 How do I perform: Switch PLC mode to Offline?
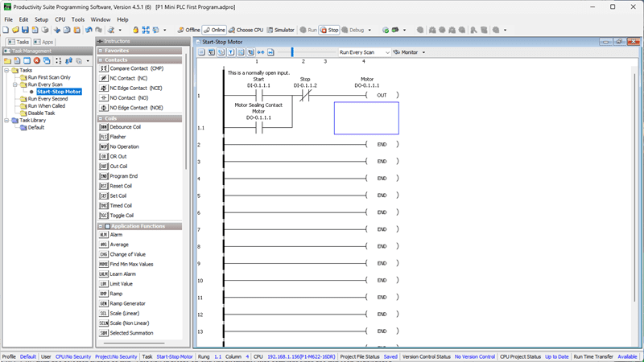[x=188, y=30]
